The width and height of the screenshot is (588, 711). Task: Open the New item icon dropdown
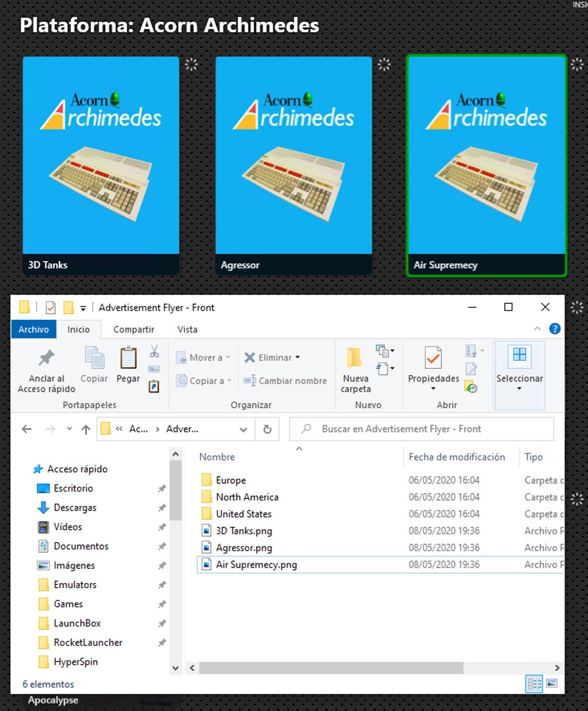coord(385,351)
